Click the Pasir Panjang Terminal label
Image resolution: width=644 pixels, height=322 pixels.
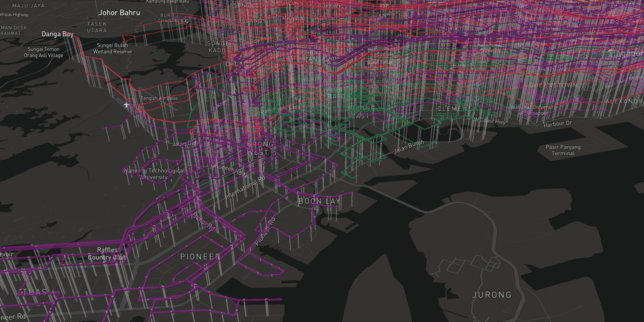[x=563, y=150]
